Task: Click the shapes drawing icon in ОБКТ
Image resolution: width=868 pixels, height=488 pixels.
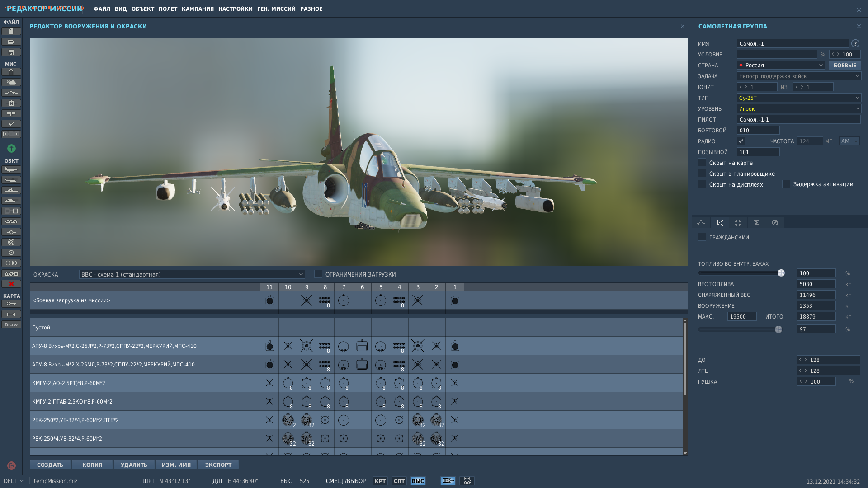Action: (11, 273)
